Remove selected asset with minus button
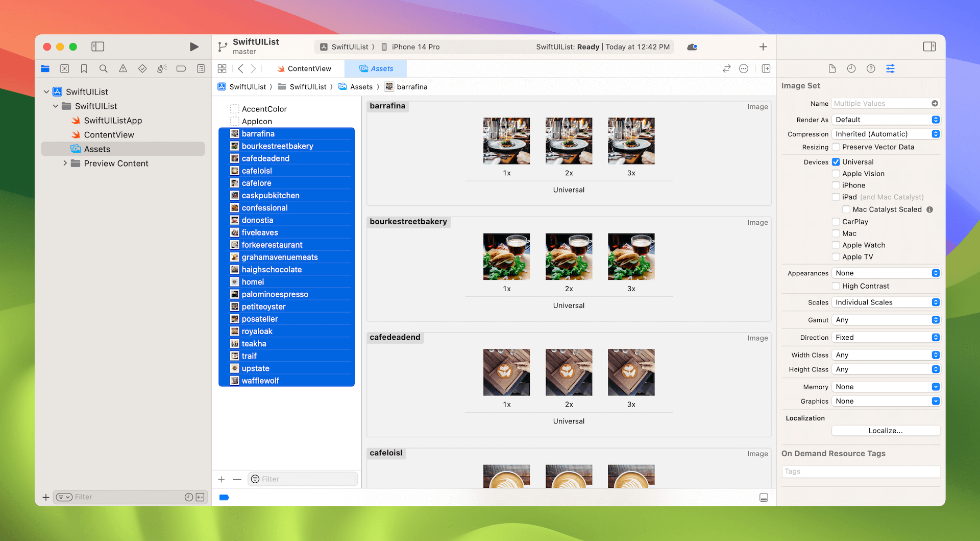 [x=237, y=479]
